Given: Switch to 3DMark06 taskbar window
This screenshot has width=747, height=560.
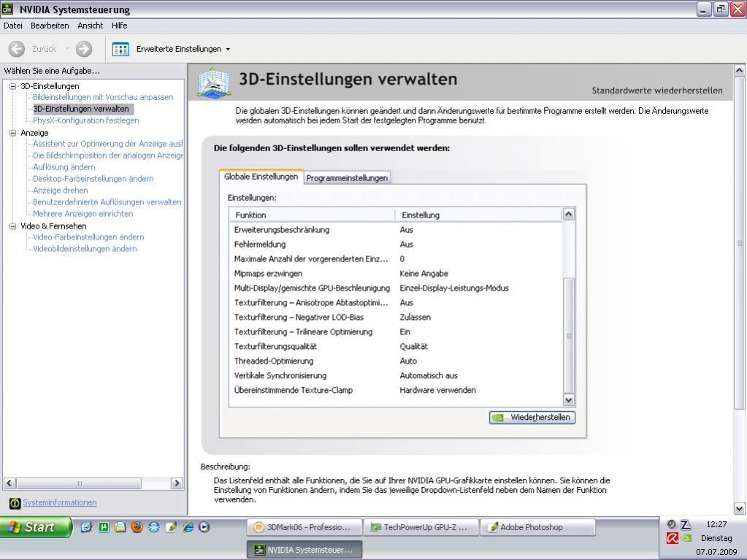Looking at the screenshot, I should pos(304,527).
